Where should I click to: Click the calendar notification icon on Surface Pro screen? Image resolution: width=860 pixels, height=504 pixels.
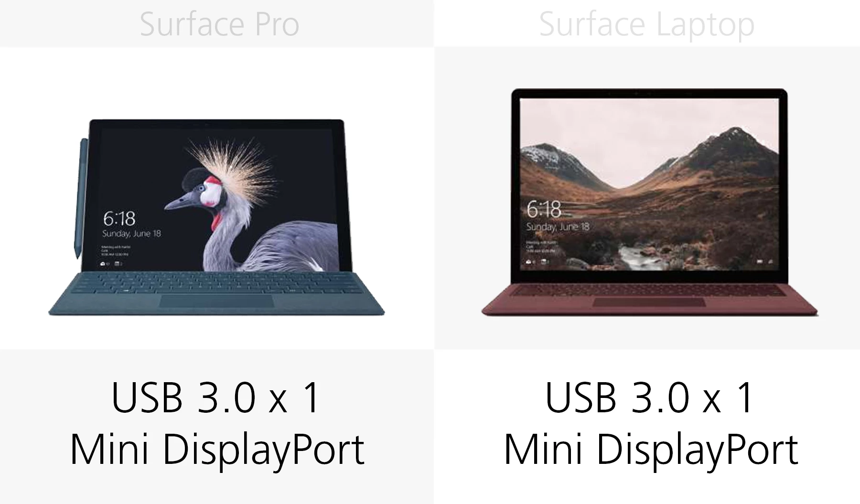click(x=118, y=263)
